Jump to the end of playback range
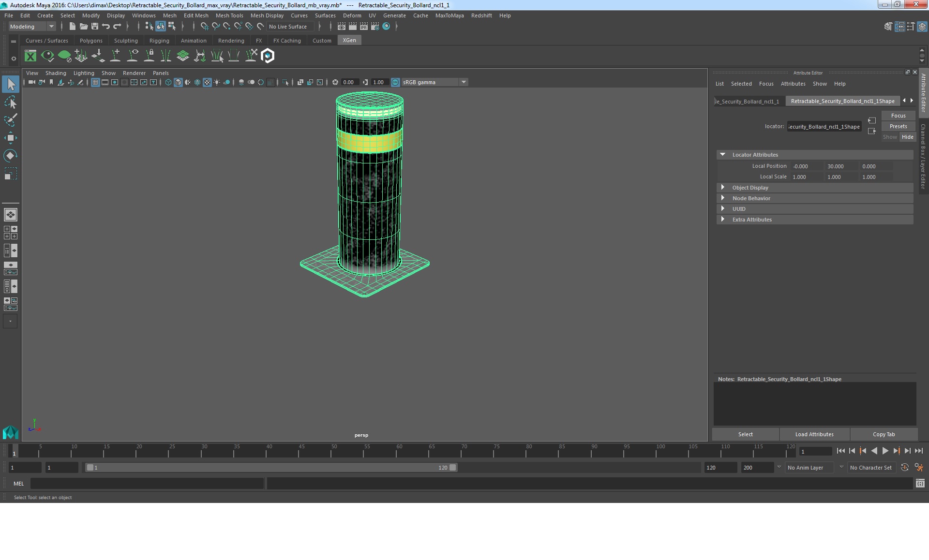 pos(918,451)
